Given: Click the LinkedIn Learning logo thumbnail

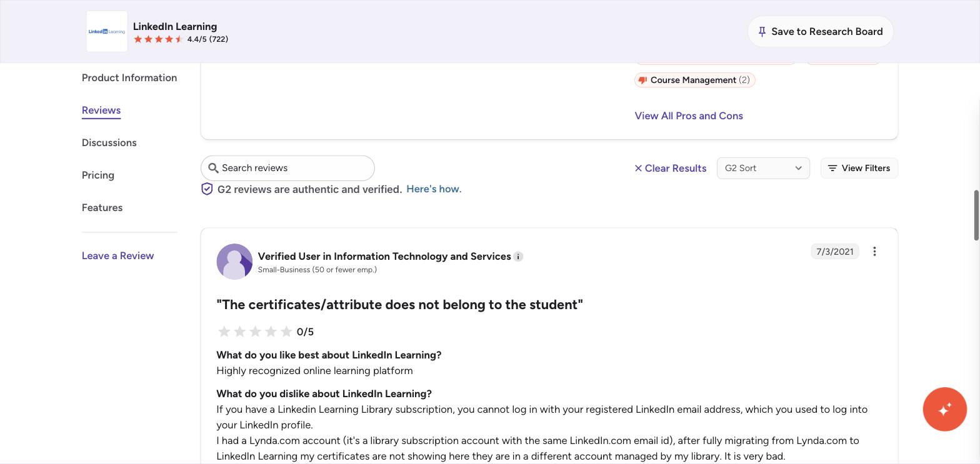Looking at the screenshot, I should click(107, 31).
